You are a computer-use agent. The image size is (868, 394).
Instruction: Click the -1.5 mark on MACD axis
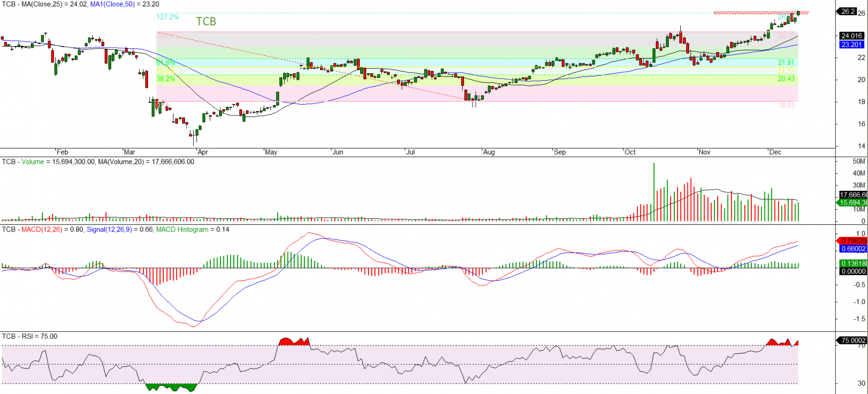pyautogui.click(x=859, y=319)
